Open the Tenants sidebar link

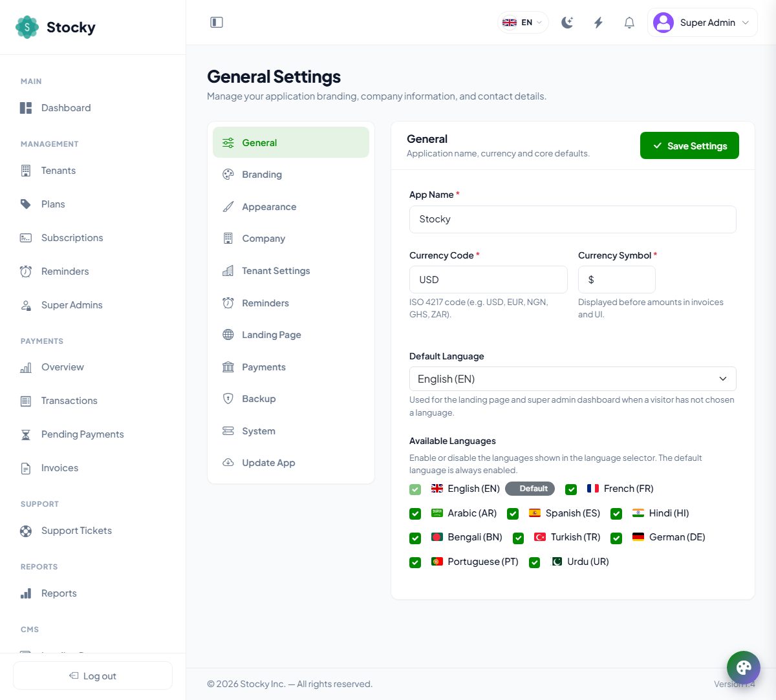92,171
